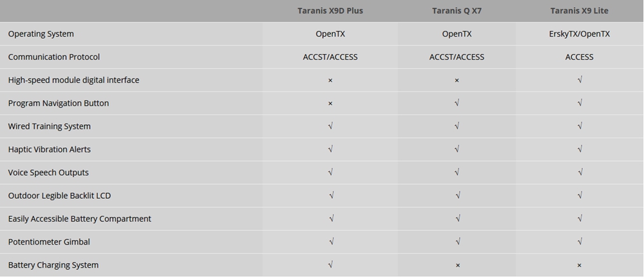The image size is (644, 278).
Task: Select the Taranis X9 Lite column header
Action: point(579,11)
